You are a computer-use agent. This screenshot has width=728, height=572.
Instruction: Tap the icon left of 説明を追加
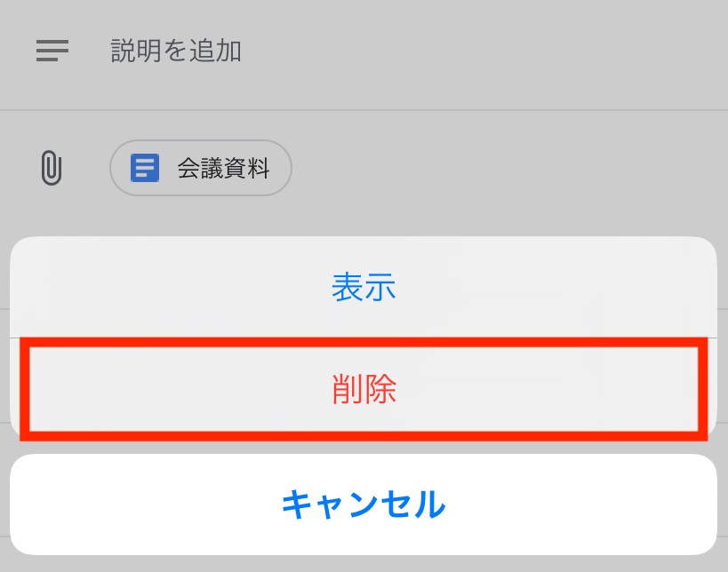pyautogui.click(x=52, y=51)
